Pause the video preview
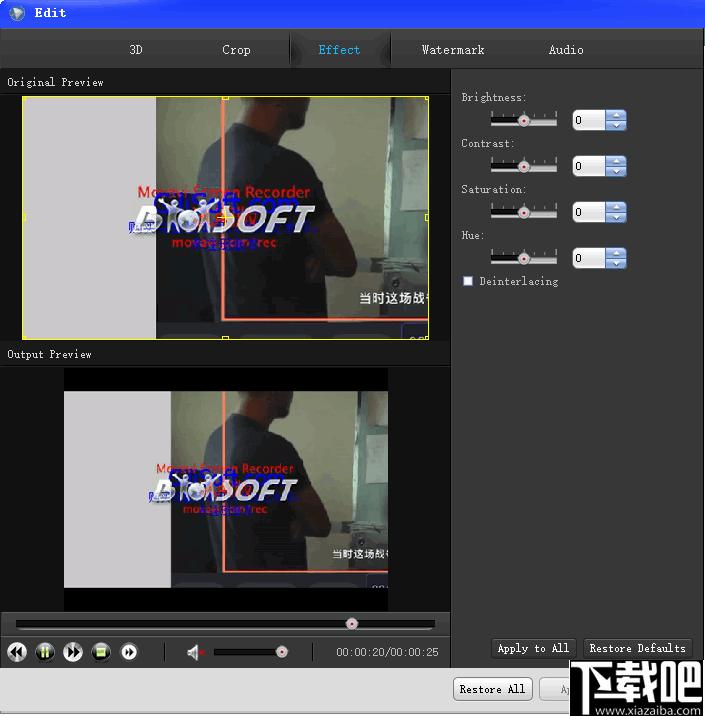The height and width of the screenshot is (716, 705). tap(45, 652)
